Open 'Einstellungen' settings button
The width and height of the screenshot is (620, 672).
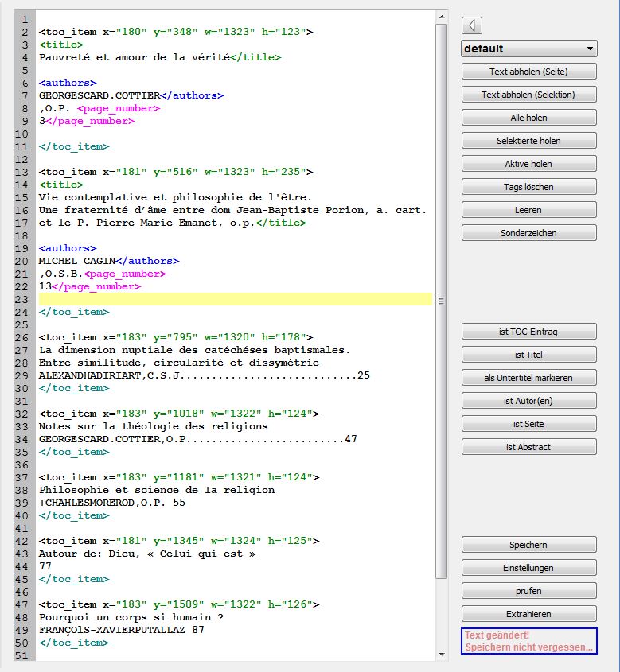pyautogui.click(x=528, y=569)
